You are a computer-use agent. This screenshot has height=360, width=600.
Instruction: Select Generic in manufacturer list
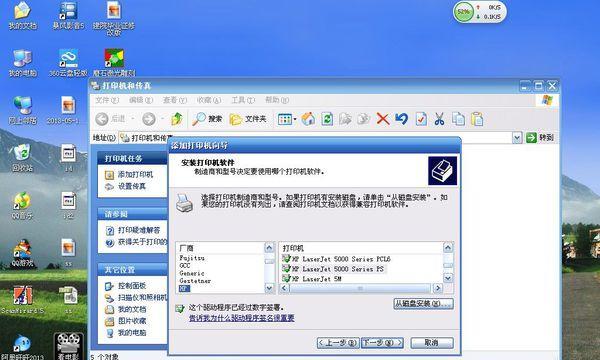coord(192,273)
